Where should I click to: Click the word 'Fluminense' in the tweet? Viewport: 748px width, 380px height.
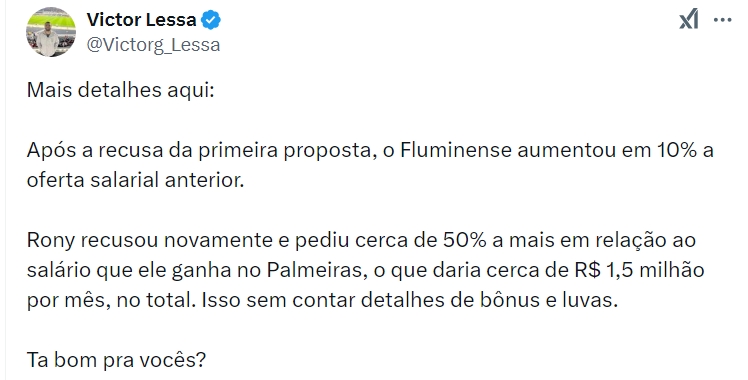(456, 150)
